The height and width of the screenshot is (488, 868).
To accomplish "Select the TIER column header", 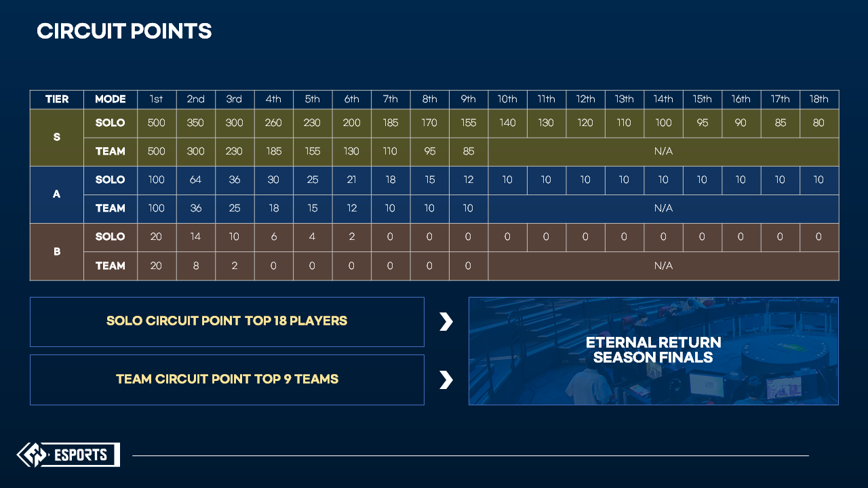I will tap(57, 99).
